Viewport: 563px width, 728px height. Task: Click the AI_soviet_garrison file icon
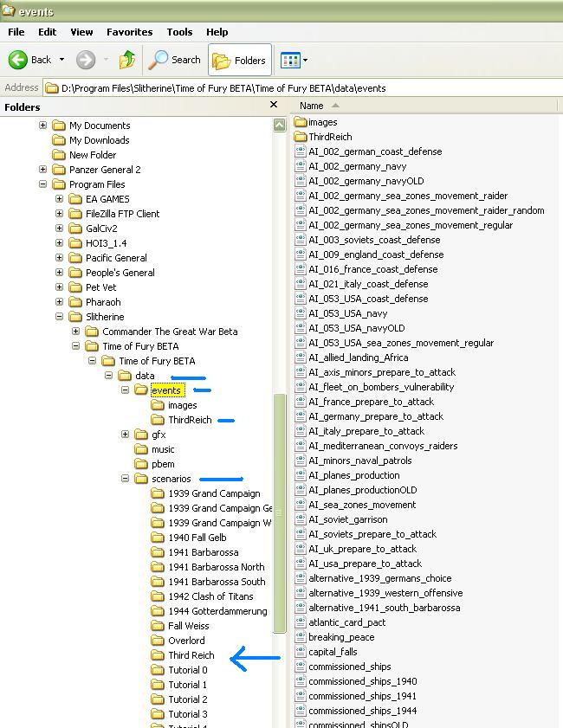coord(301,519)
